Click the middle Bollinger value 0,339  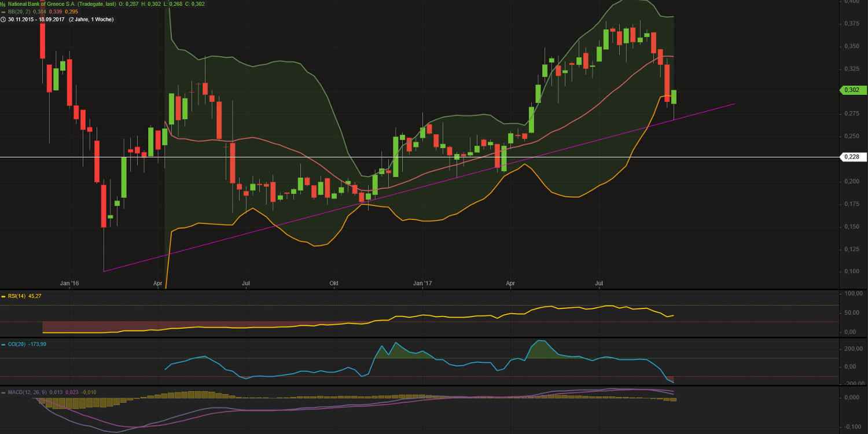coord(57,12)
